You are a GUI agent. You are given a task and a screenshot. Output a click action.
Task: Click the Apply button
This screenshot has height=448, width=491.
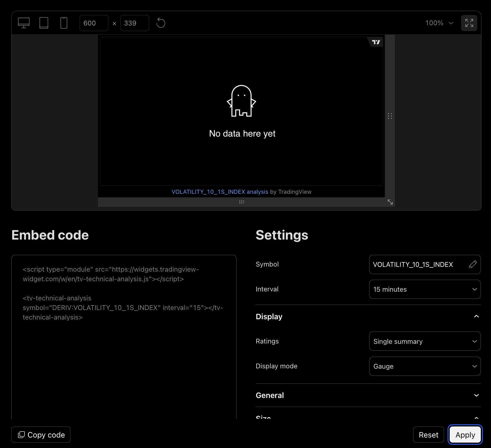coord(465,435)
